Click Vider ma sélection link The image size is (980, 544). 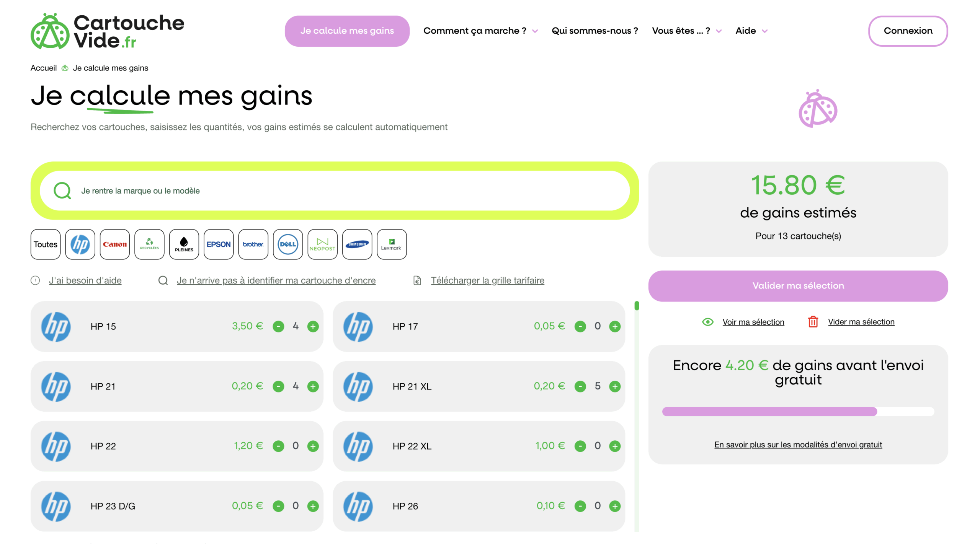pyautogui.click(x=861, y=322)
